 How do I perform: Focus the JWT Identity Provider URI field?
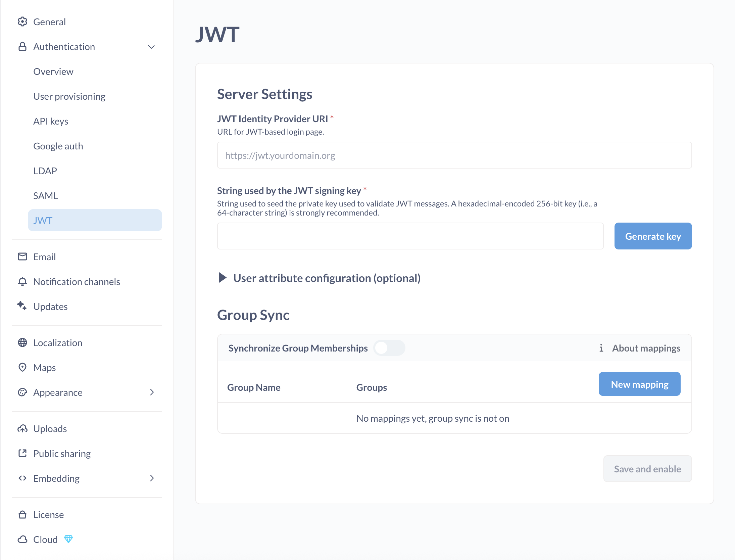(454, 155)
